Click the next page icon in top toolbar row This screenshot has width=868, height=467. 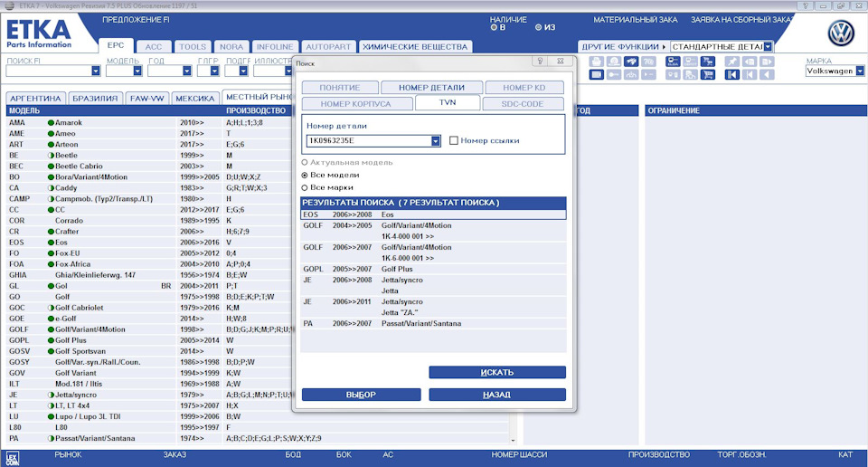(x=767, y=62)
